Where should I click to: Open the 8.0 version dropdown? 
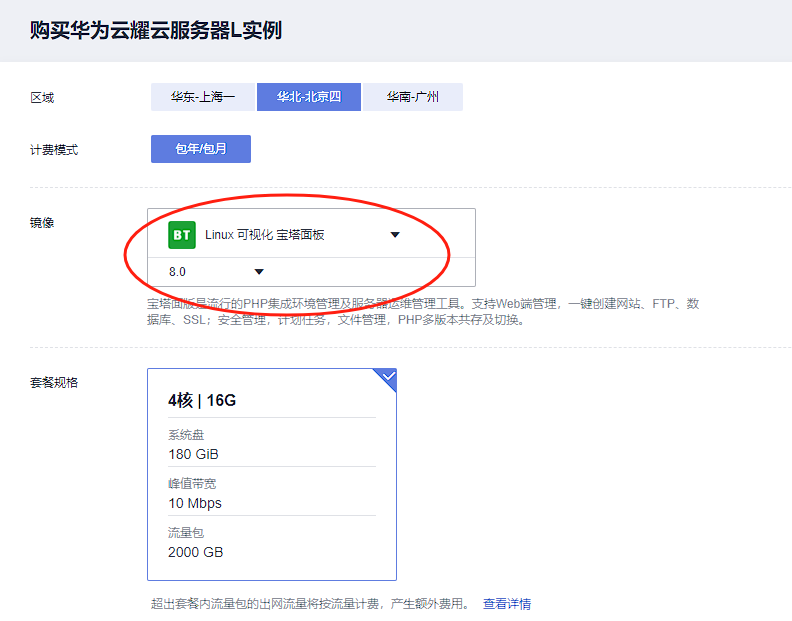pos(311,272)
